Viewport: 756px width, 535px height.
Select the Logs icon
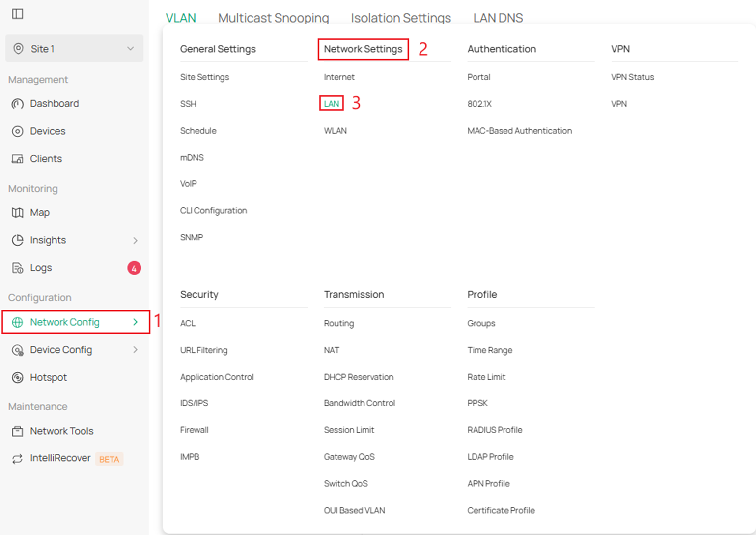click(x=18, y=267)
